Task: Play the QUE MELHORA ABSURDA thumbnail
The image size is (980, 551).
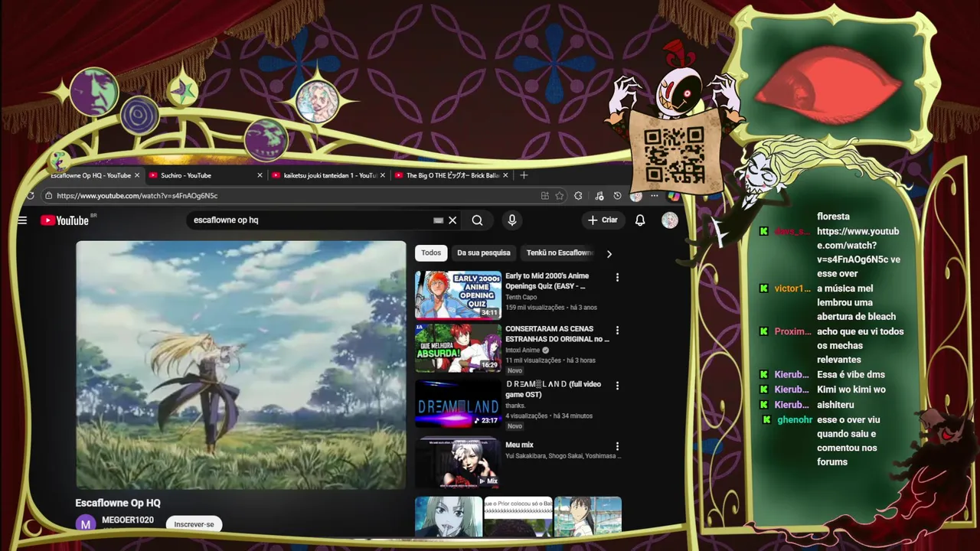Action: 458,347
